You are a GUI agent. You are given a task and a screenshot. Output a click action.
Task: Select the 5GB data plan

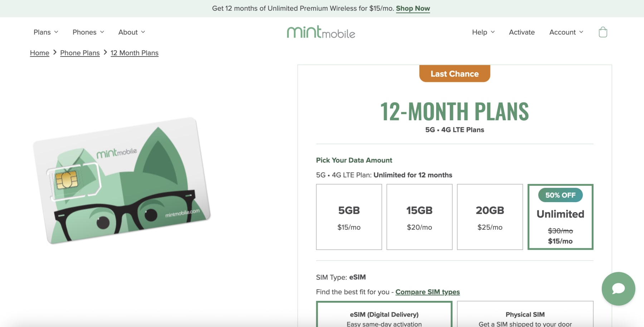pos(349,217)
